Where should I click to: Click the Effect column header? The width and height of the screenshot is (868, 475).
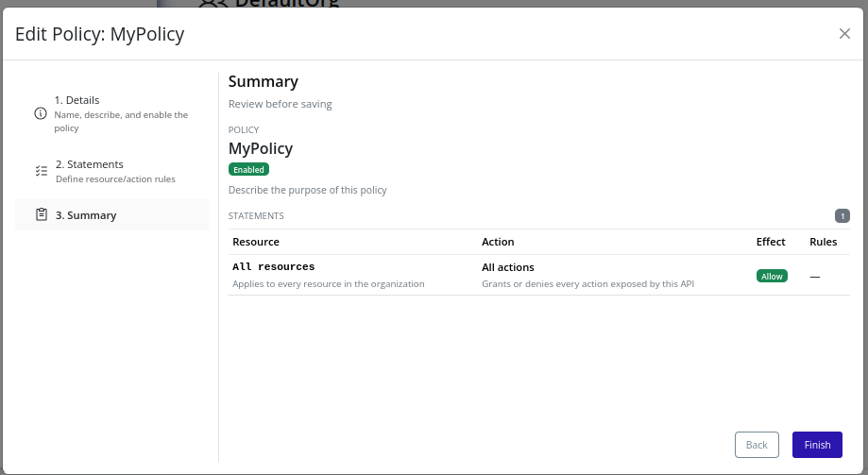[771, 242]
